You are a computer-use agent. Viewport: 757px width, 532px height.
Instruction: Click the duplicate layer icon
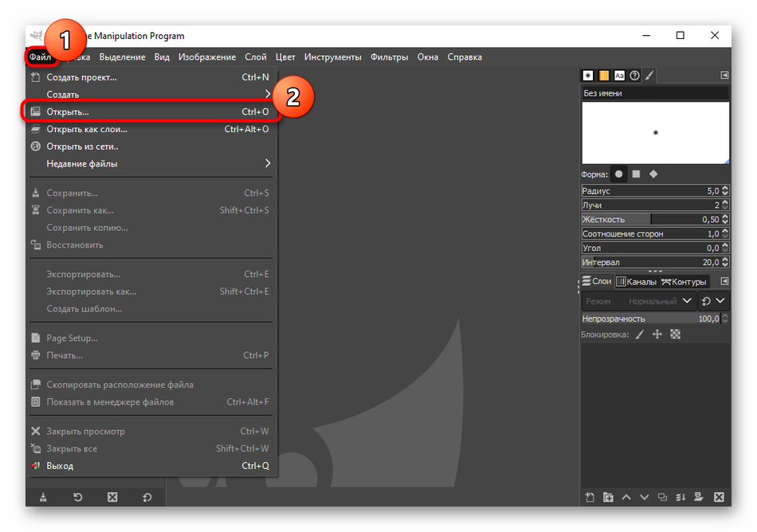[663, 498]
